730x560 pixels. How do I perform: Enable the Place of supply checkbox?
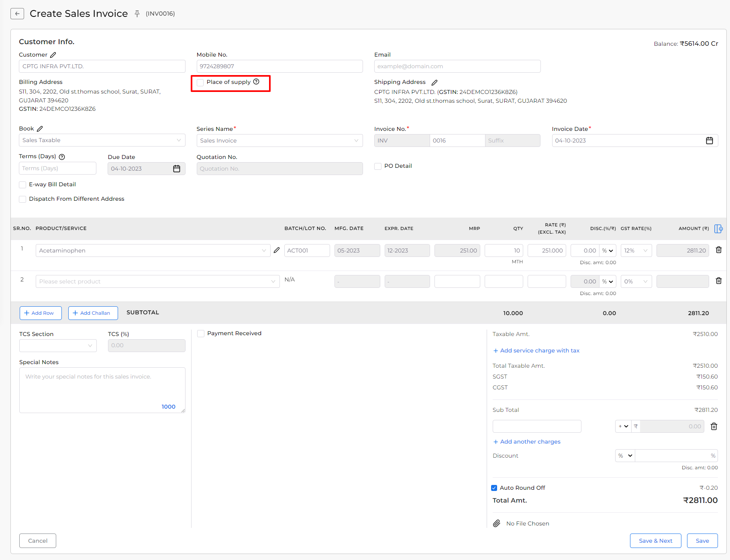[x=200, y=82]
